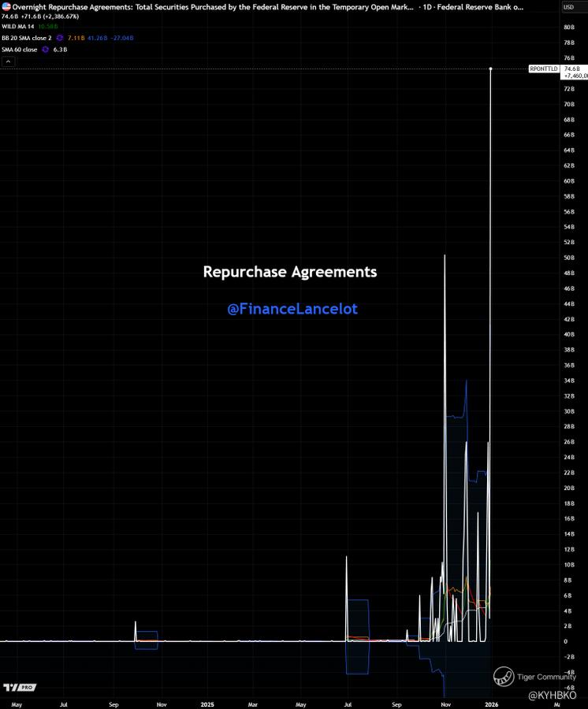Click the Nov time label just before 2026
Image resolution: width=588 pixels, height=709 pixels.
pyautogui.click(x=445, y=704)
